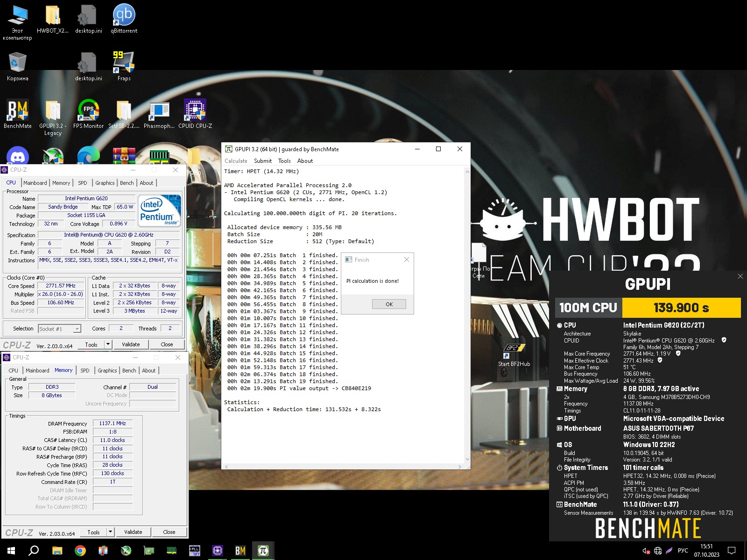The width and height of the screenshot is (747, 560).
Task: Open the Calculate menu in GPUPI
Action: 236,161
